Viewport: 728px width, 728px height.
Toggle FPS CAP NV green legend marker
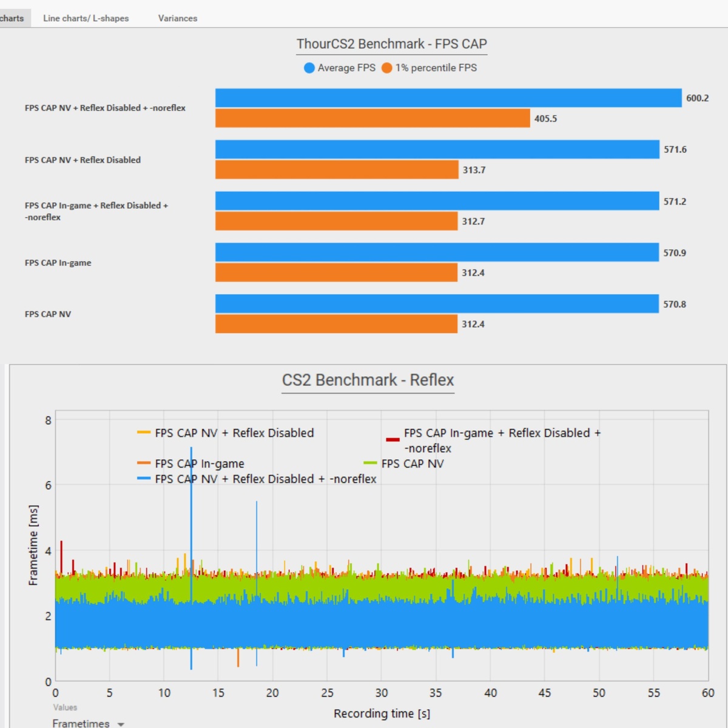click(x=370, y=463)
